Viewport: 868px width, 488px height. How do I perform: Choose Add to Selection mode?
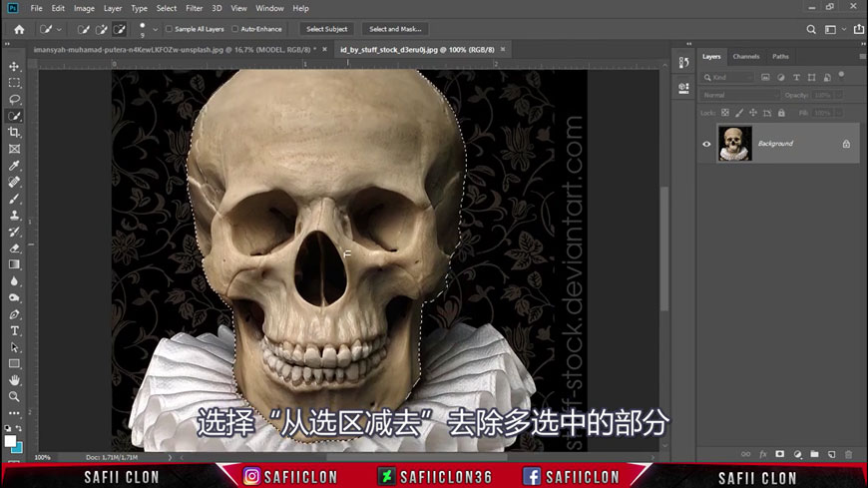[102, 29]
